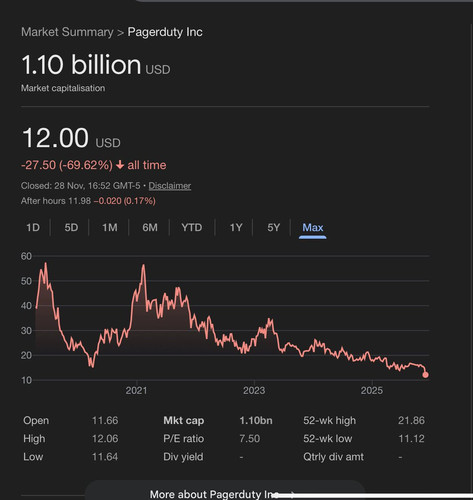
Task: Click the P/E ratio value 7.50
Action: (249, 439)
